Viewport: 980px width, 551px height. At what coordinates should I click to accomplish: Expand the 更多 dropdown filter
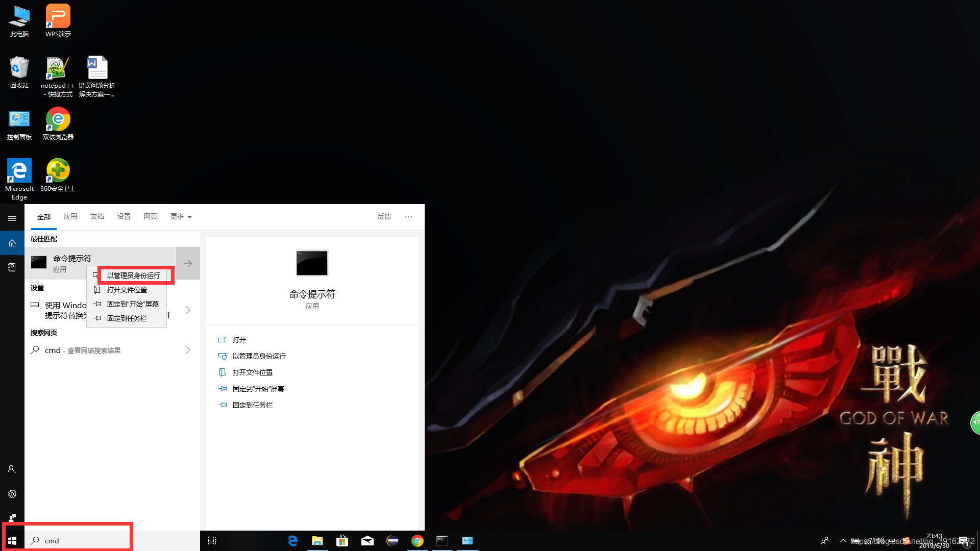pos(181,217)
